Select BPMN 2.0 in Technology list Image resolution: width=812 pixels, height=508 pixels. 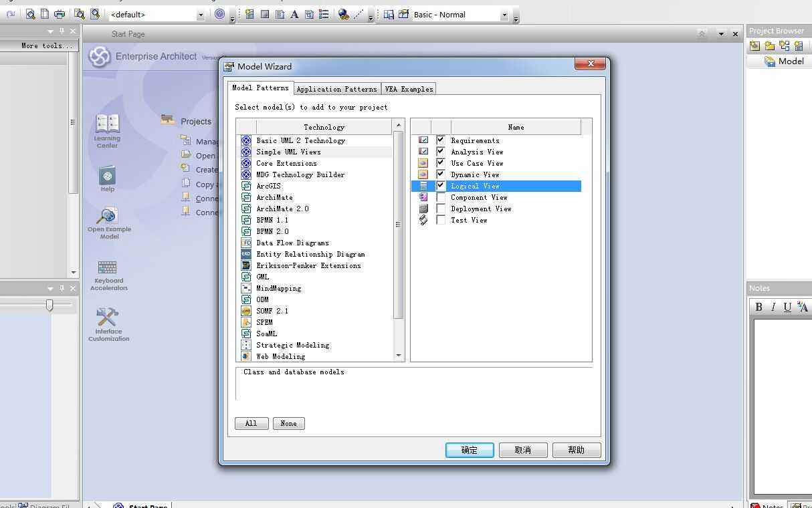pos(272,231)
